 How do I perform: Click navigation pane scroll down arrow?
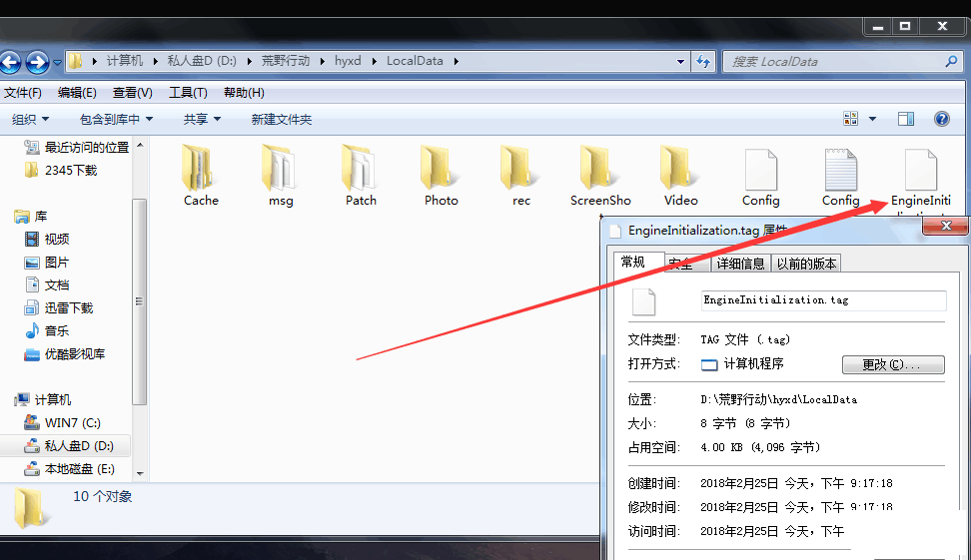click(140, 474)
